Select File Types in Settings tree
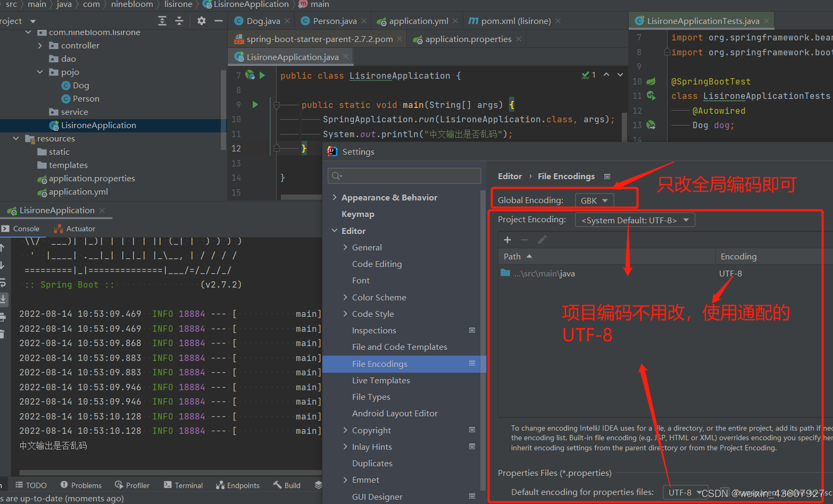This screenshot has height=504, width=833. tap(371, 397)
